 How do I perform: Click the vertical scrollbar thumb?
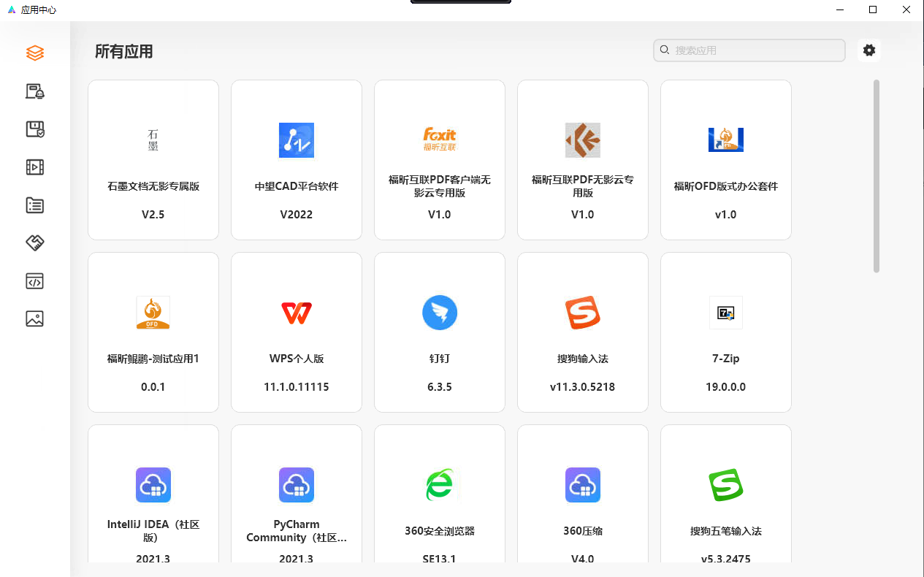click(x=877, y=177)
